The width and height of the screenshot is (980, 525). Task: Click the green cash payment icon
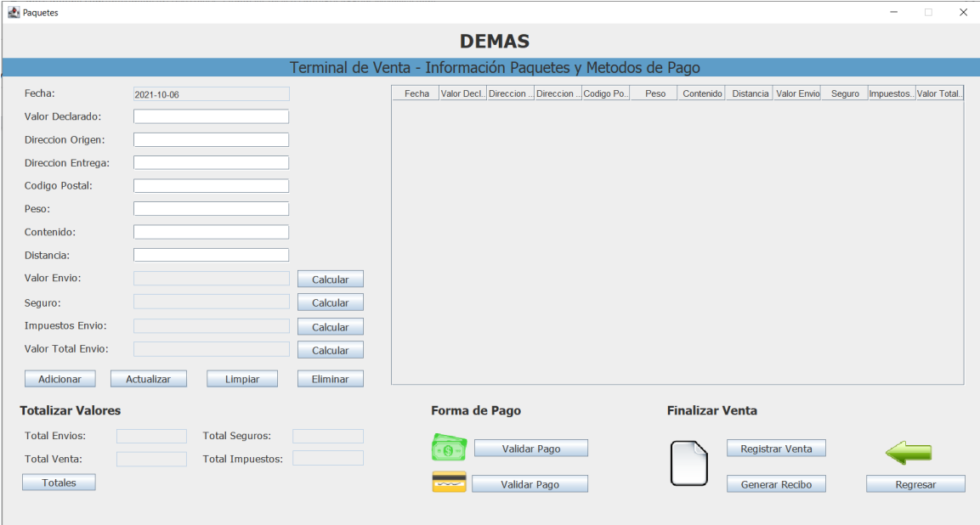449,449
